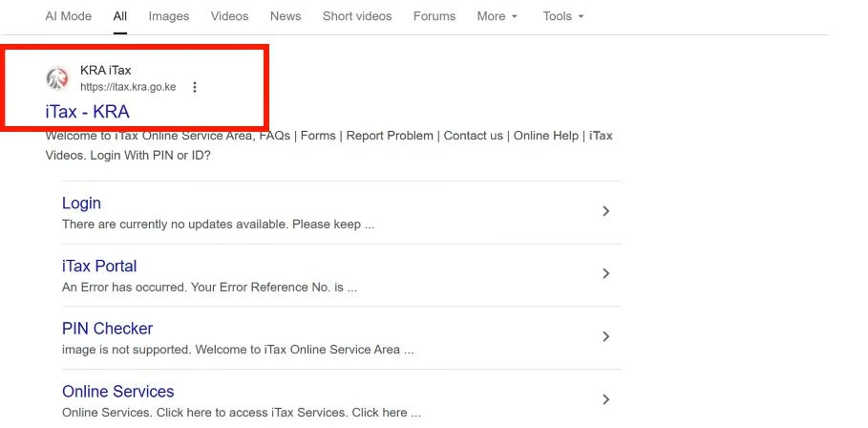Open the three-dot menu beside itax.kra.go.ke
This screenshot has height=428, width=868.
point(194,87)
